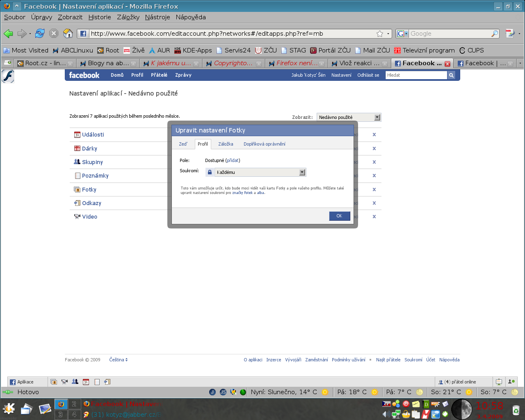Image resolution: width=525 pixels, height=420 pixels.
Task: Open the Události application link
Action: pyautogui.click(x=93, y=135)
